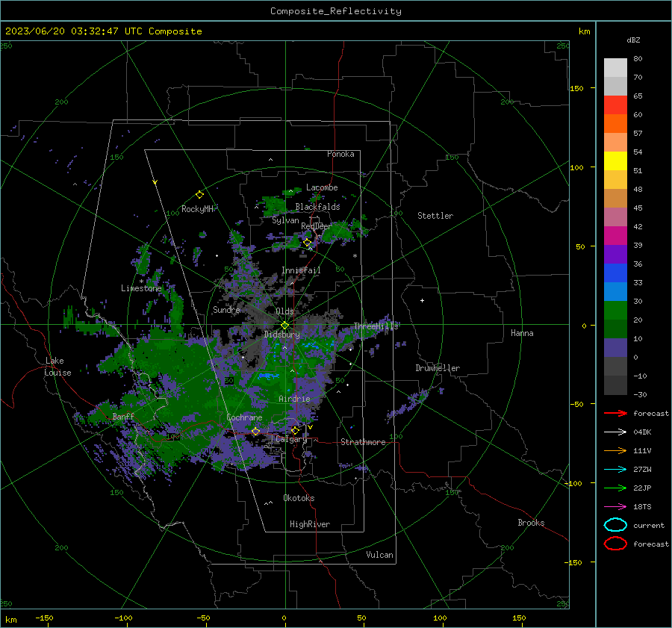Pick the slate purple 0 dBZ swatch
The height and width of the screenshot is (628, 672).
click(x=615, y=348)
